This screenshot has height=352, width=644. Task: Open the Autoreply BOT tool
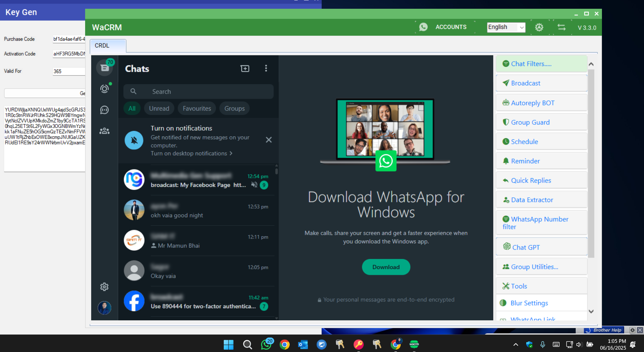pyautogui.click(x=541, y=103)
